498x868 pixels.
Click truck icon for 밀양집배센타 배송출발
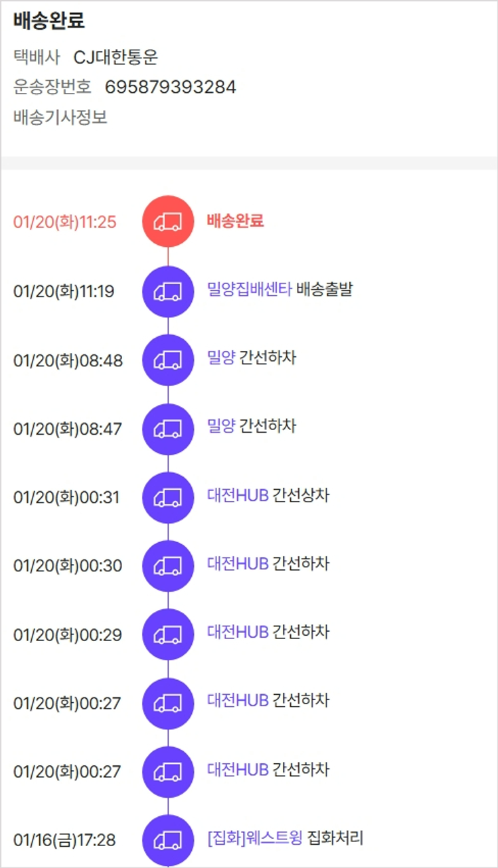point(168,291)
